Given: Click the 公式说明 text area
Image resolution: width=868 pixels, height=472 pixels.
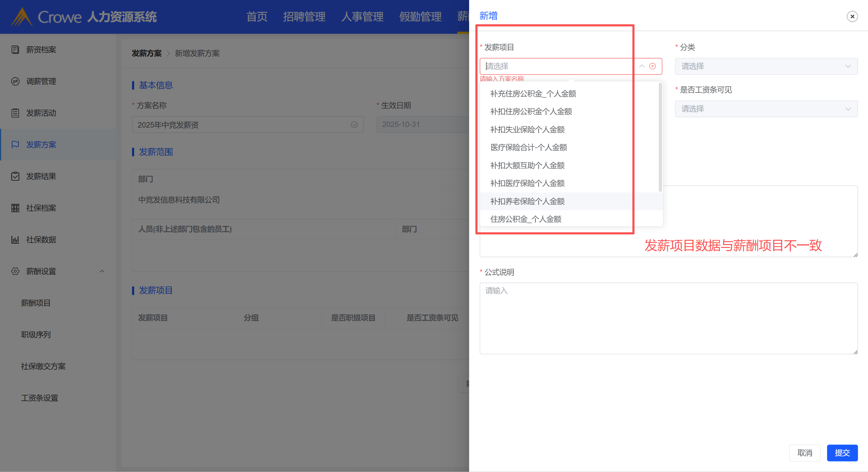Looking at the screenshot, I should tap(668, 318).
